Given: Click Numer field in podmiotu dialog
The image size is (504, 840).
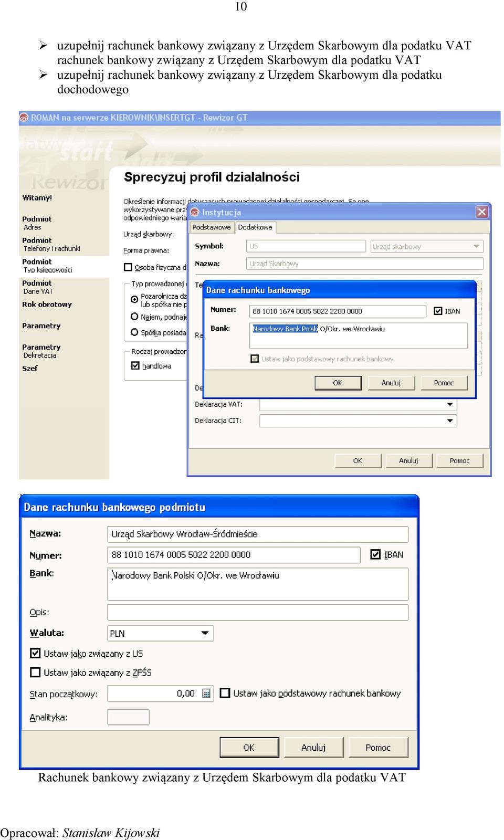Looking at the screenshot, I should 234,555.
